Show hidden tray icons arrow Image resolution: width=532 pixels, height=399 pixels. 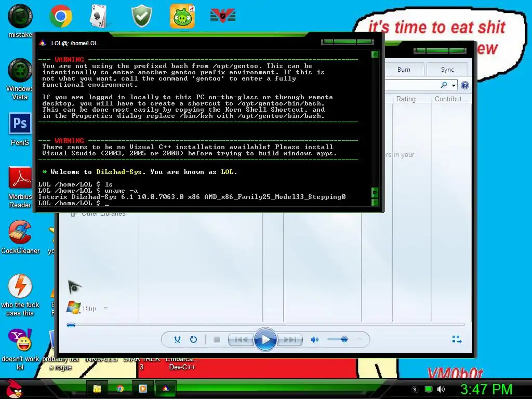[x=415, y=390]
